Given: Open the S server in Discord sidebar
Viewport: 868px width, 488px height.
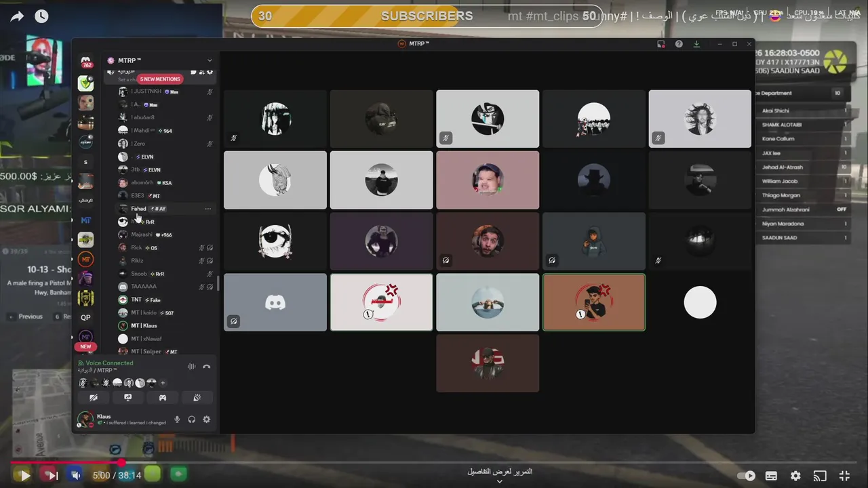Looking at the screenshot, I should [x=85, y=162].
